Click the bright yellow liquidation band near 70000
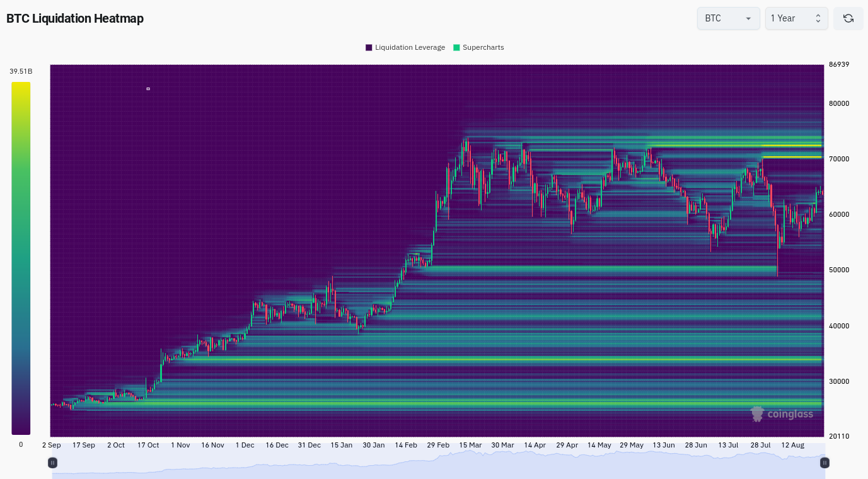The image size is (868, 479). coord(792,157)
